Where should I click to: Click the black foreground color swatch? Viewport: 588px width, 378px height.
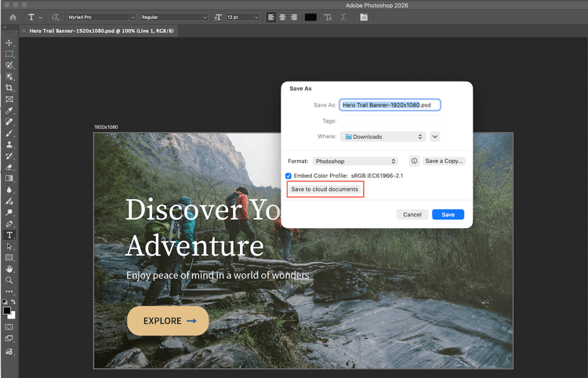click(6, 311)
